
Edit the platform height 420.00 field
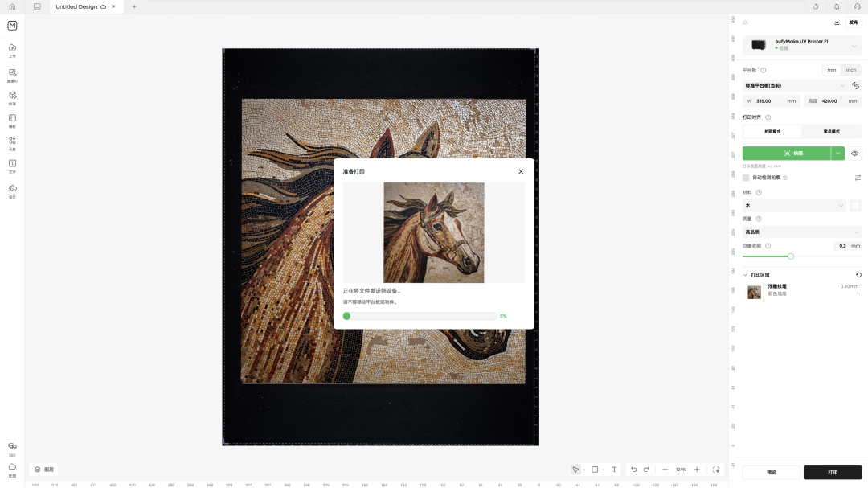832,100
